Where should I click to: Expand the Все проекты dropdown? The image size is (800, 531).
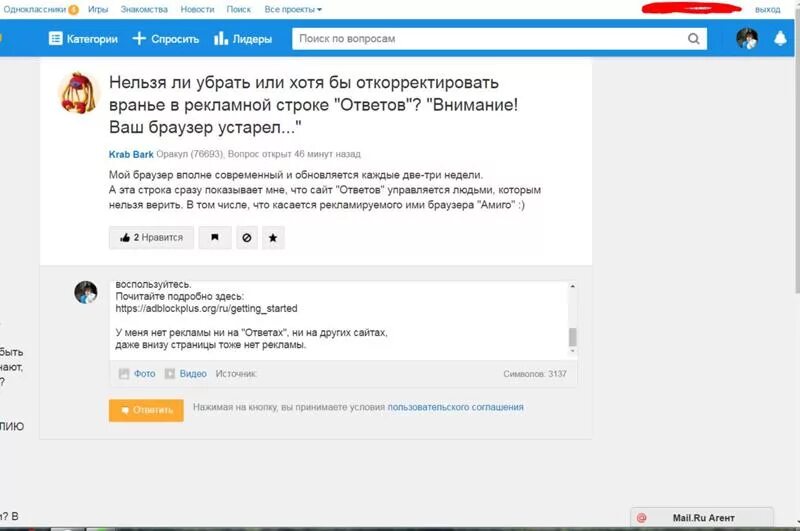click(293, 9)
